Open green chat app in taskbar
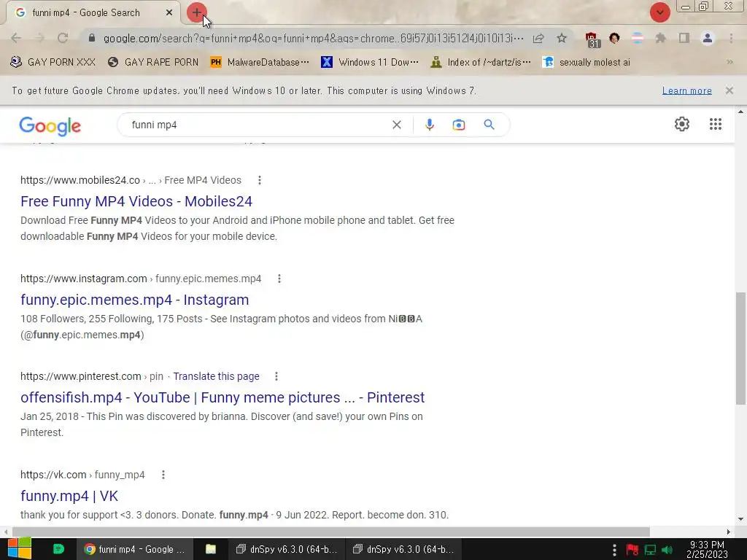This screenshot has width=747, height=560. 58,549
